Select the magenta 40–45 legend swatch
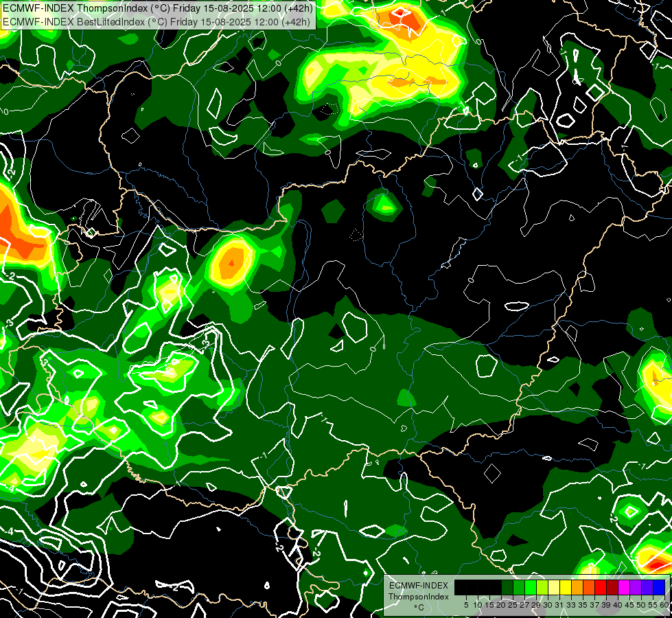Viewport: 672px width, 618px height. [624, 587]
